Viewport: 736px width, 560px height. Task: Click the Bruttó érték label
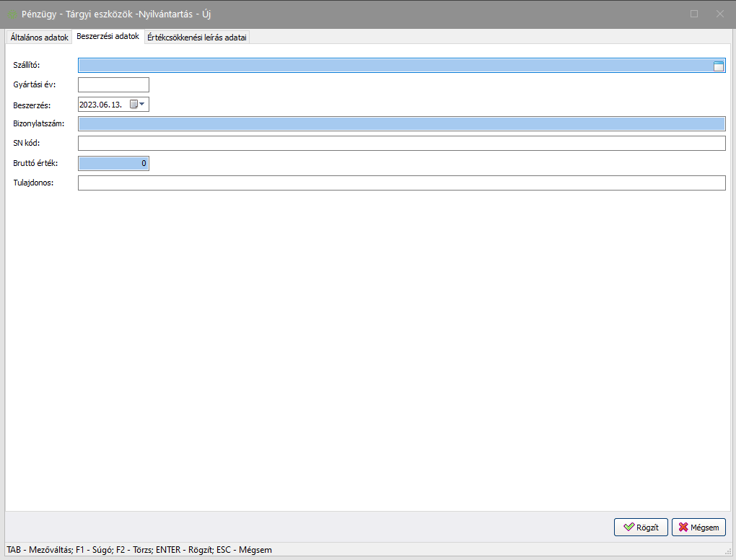[36, 163]
